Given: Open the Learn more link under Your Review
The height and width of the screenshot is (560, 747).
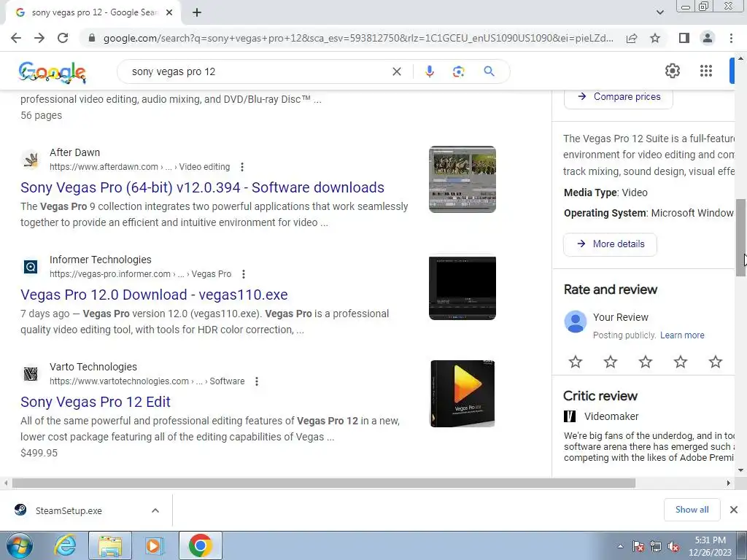Looking at the screenshot, I should tap(682, 335).
